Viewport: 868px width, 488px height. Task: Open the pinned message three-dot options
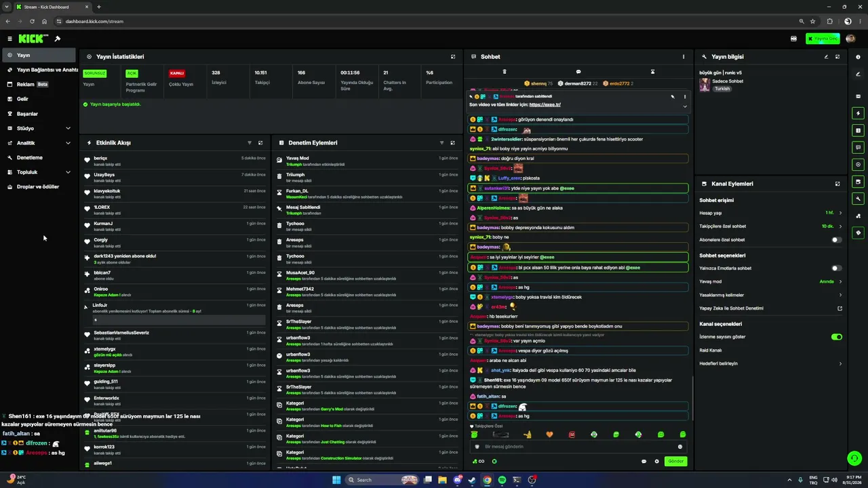pyautogui.click(x=685, y=97)
